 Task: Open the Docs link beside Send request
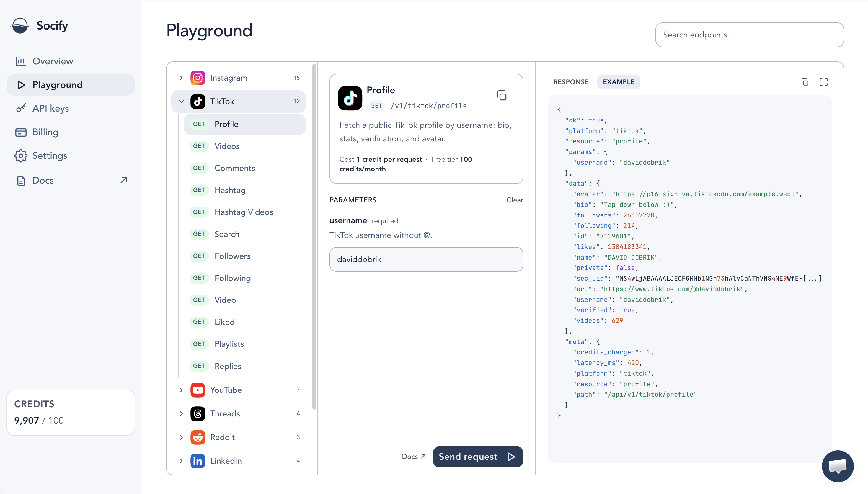413,456
